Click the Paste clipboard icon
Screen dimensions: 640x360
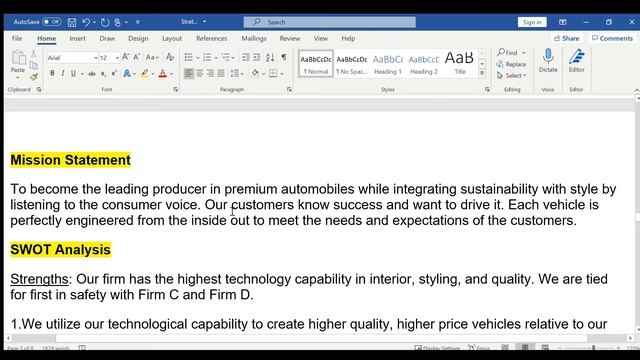(x=18, y=57)
